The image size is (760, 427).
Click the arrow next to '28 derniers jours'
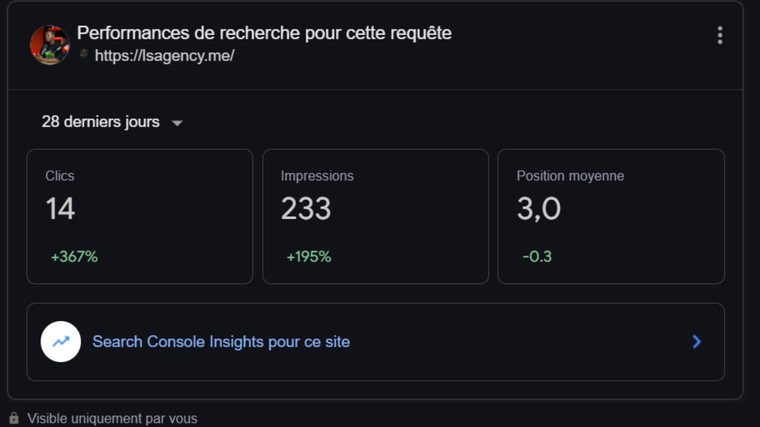tap(177, 123)
